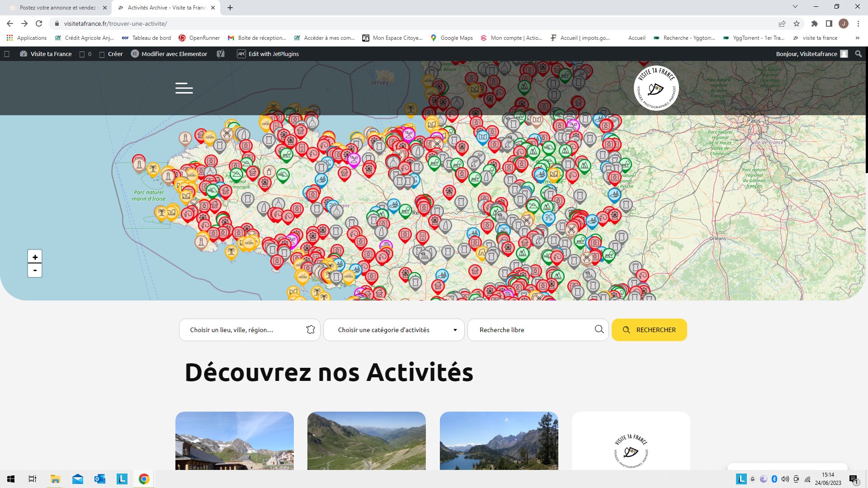Open Visite ta France admin bar menu

(x=46, y=54)
